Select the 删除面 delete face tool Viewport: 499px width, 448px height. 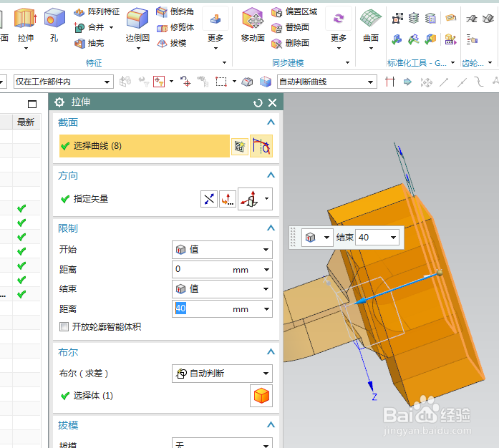point(290,43)
